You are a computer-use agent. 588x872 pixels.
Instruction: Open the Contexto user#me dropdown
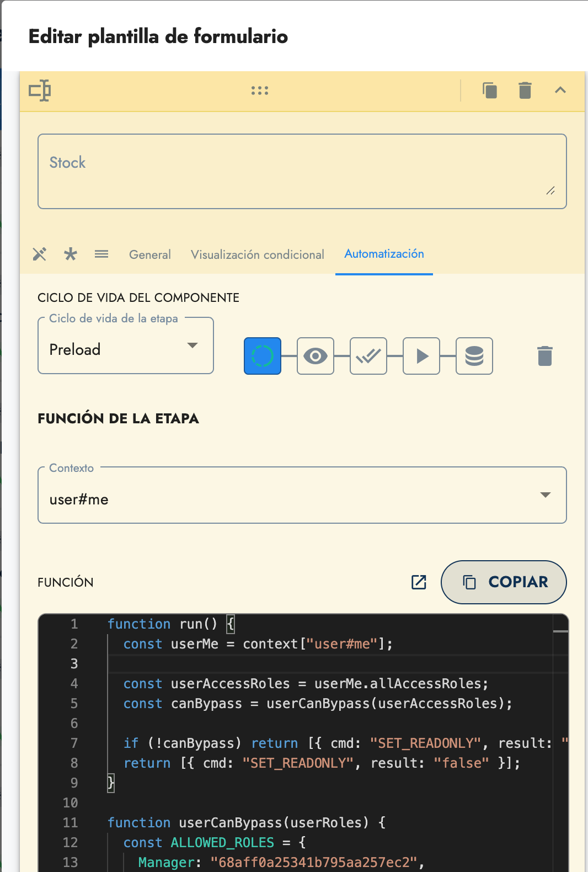[302, 496]
